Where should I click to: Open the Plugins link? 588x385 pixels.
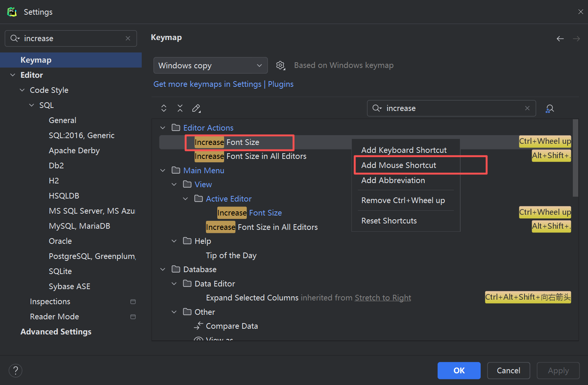pyautogui.click(x=281, y=84)
